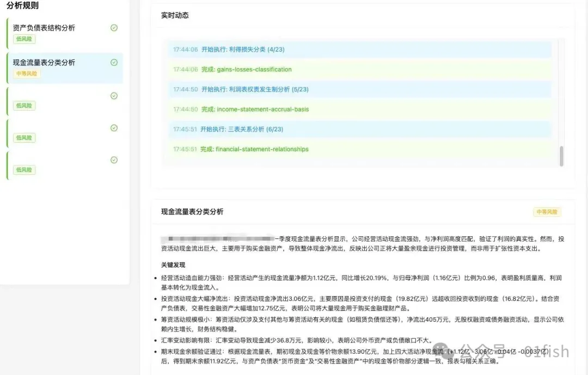Click the check icon on the third rule item
The height and width of the screenshot is (375, 588).
tap(114, 96)
